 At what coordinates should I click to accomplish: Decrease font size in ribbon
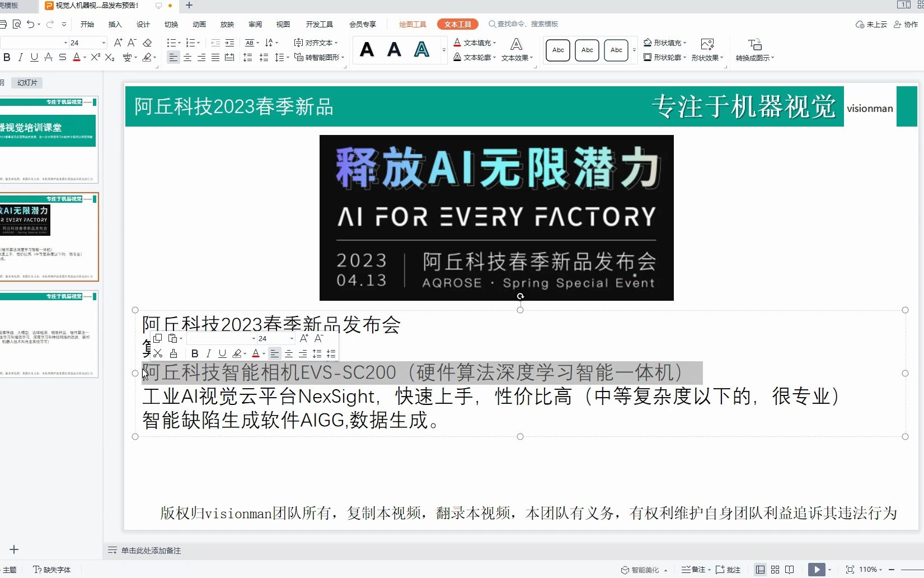(132, 43)
